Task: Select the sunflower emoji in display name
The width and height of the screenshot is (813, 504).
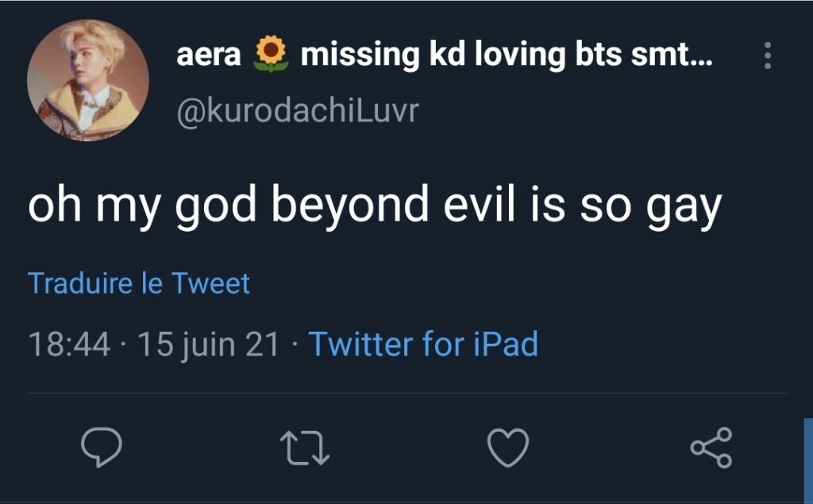Action: [x=271, y=53]
